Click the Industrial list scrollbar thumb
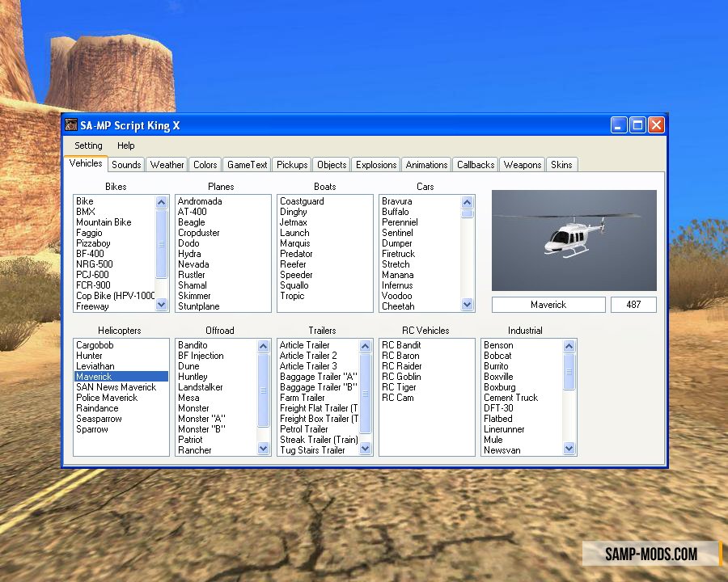The image size is (728, 582). (x=569, y=371)
